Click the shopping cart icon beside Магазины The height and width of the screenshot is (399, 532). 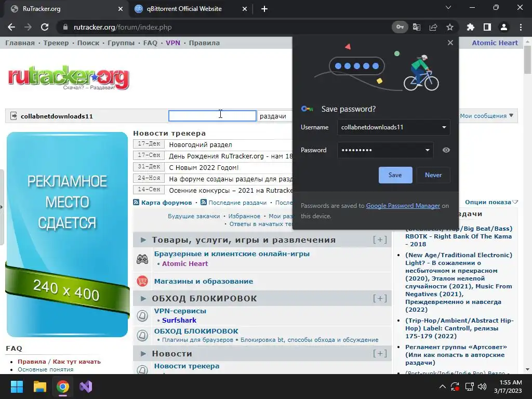point(142,281)
